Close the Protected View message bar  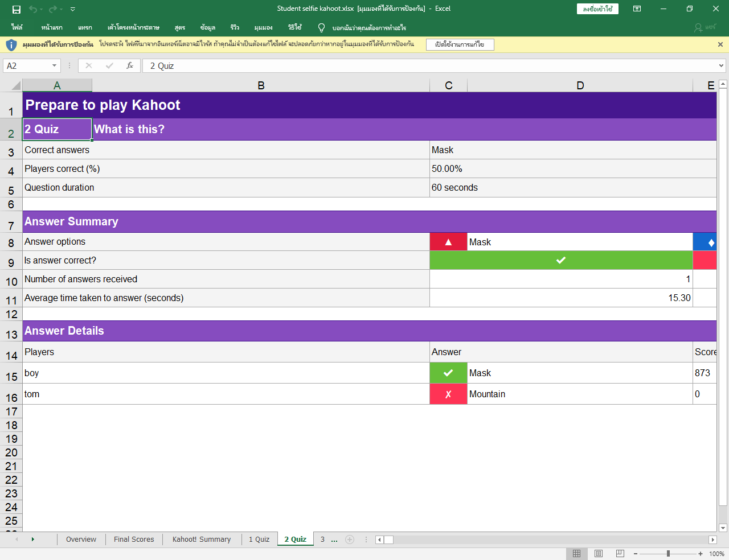[720, 44]
